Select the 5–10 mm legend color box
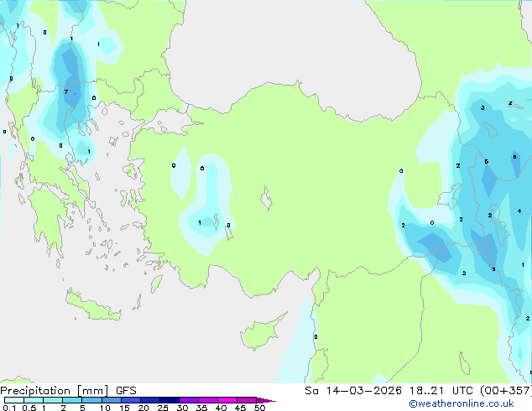The height and width of the screenshot is (411, 532). pyautogui.click(x=92, y=400)
